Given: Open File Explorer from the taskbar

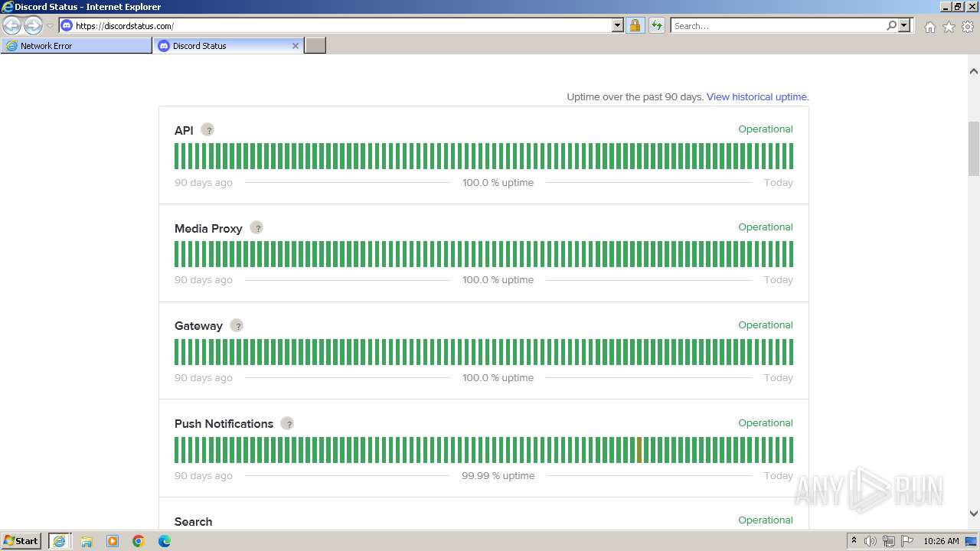Looking at the screenshot, I should [87, 541].
